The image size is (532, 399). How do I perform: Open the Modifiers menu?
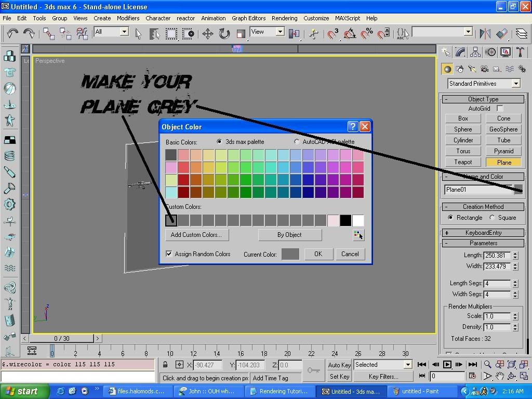click(128, 18)
